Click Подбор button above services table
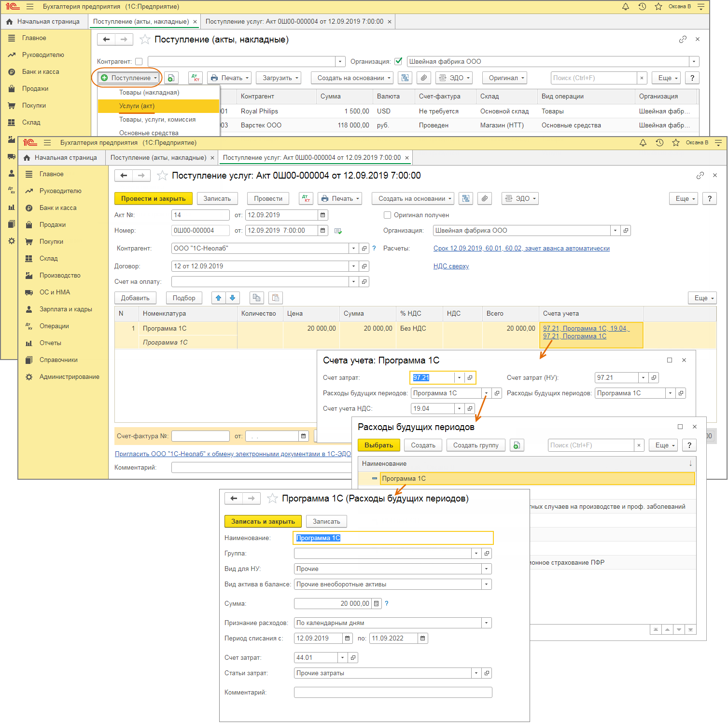This screenshot has height=723, width=728. tap(184, 298)
